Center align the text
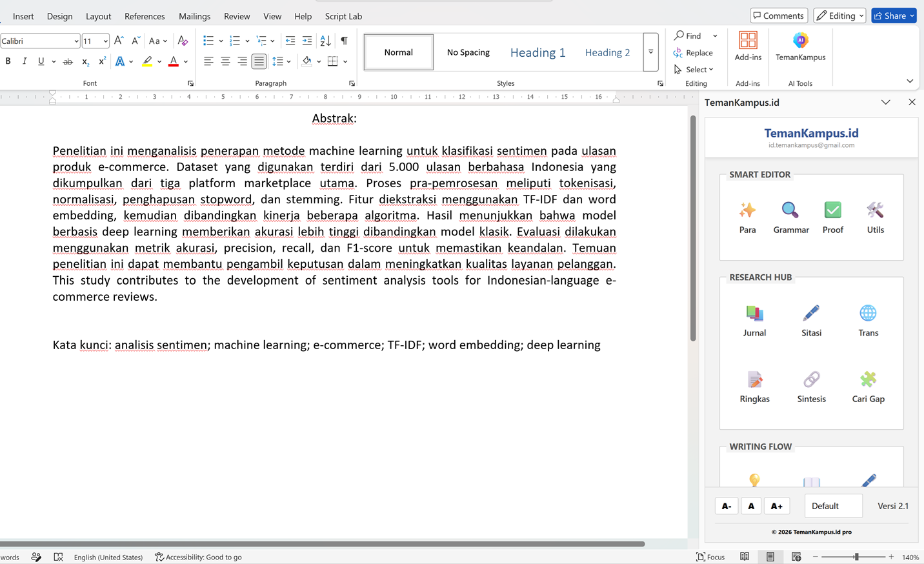This screenshot has height=564, width=924. click(225, 61)
